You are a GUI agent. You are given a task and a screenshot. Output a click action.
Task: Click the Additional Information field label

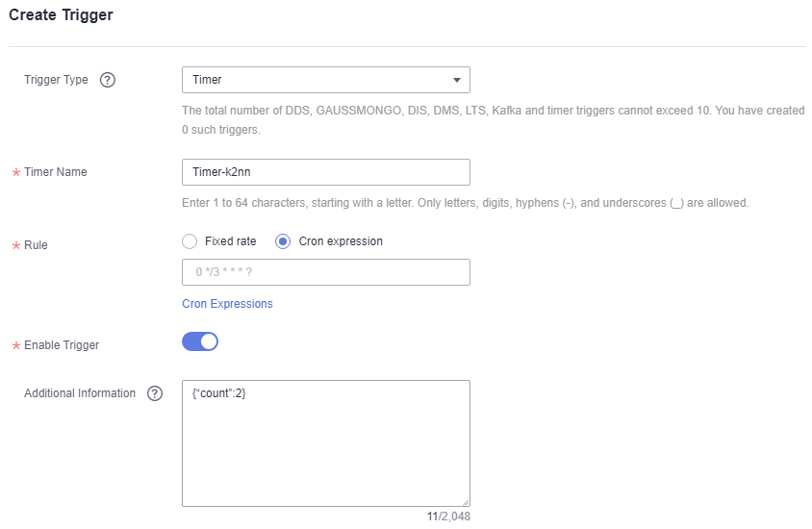point(80,393)
